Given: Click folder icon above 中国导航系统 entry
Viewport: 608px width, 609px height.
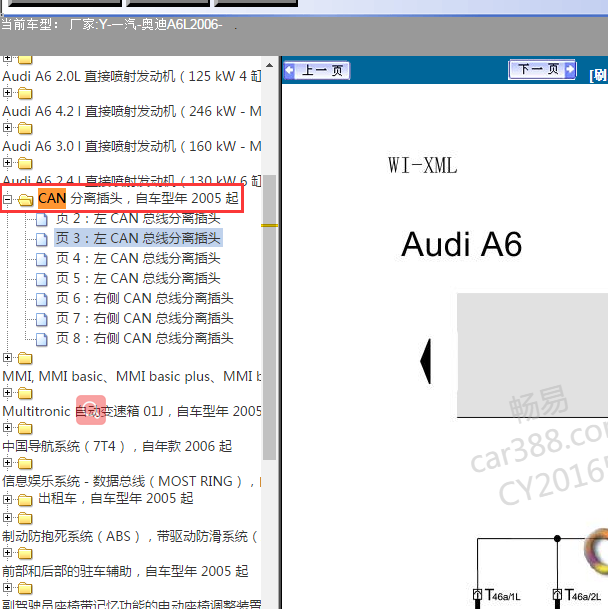Looking at the screenshot, I should 25,428.
